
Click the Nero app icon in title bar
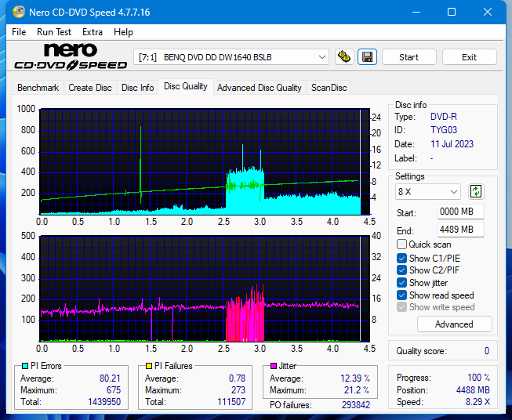pyautogui.click(x=19, y=12)
